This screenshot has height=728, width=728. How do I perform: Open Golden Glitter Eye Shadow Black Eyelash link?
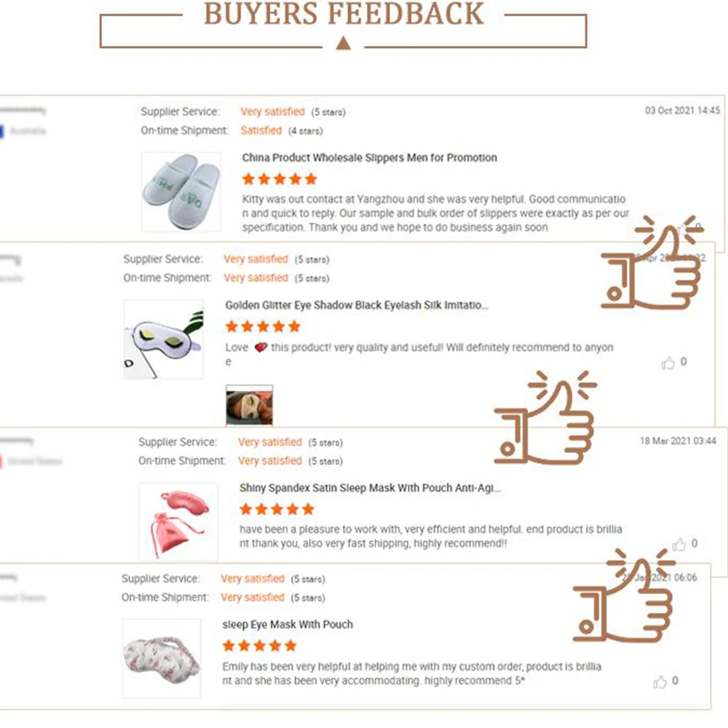click(357, 305)
